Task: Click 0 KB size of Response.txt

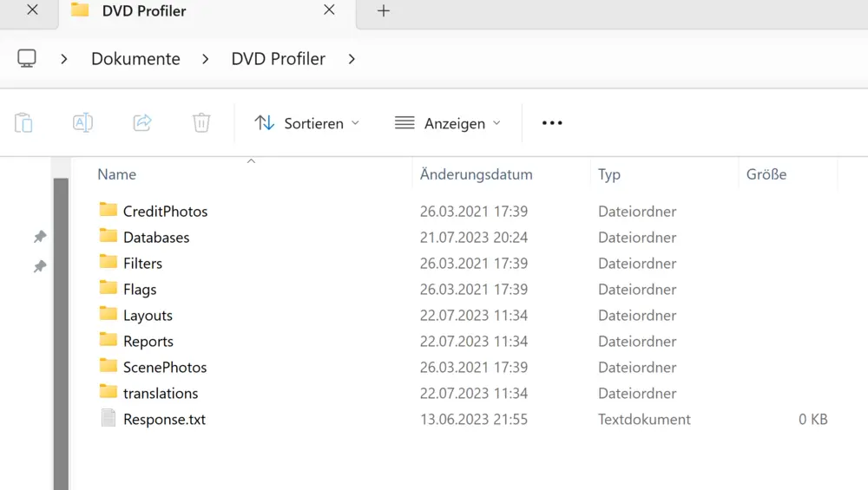Action: (812, 419)
